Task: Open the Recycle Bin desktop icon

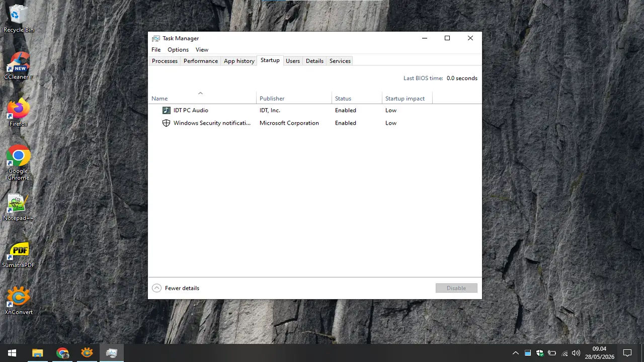Action: tap(19, 19)
